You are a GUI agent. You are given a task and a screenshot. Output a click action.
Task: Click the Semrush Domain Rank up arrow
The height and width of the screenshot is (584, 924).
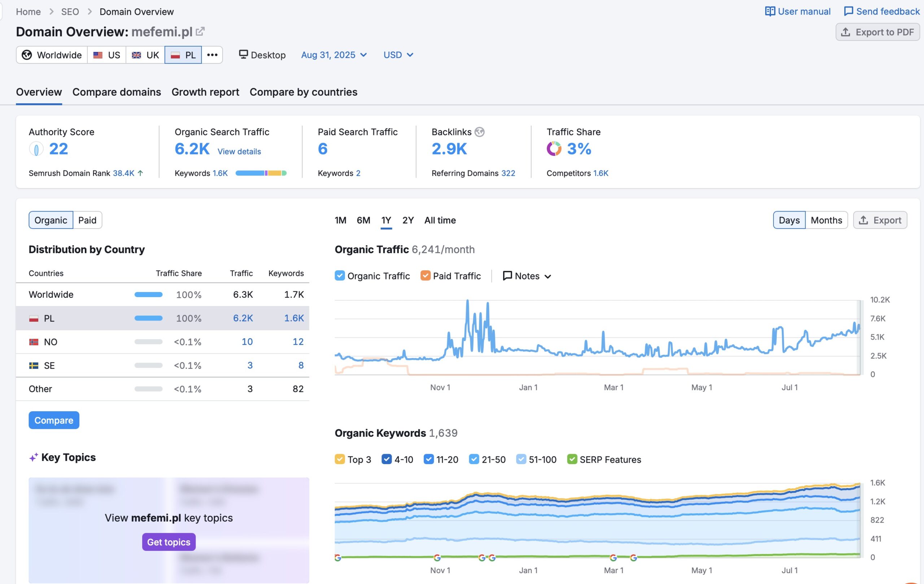(140, 173)
